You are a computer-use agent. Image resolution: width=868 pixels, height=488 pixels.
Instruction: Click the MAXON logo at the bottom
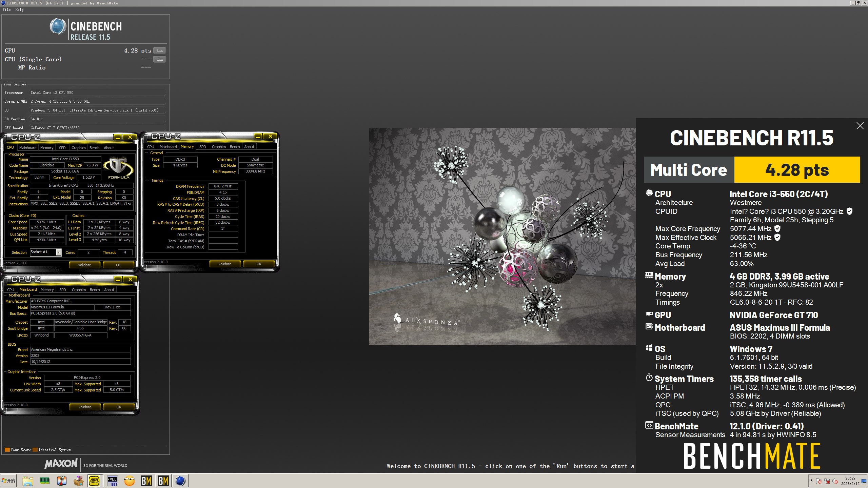coord(61,464)
